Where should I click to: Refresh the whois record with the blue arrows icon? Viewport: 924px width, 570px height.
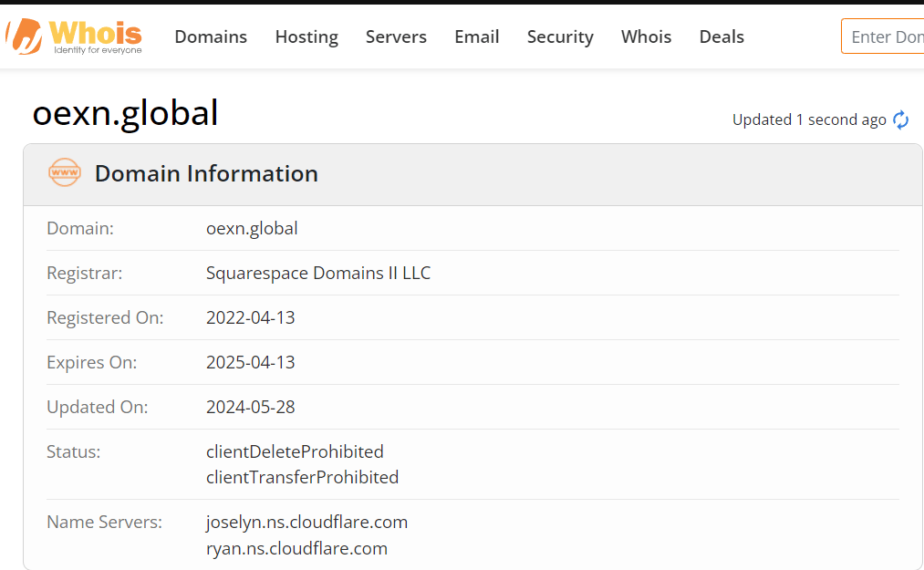(900, 119)
